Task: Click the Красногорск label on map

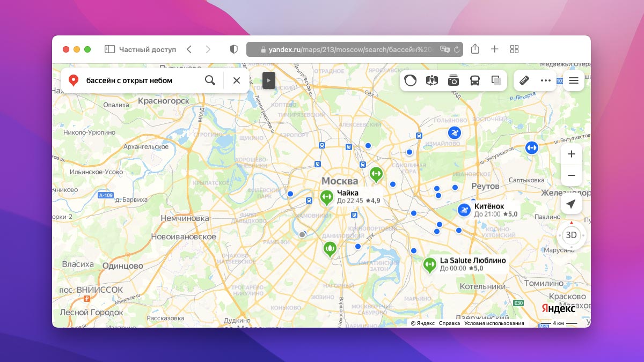Action: point(164,100)
